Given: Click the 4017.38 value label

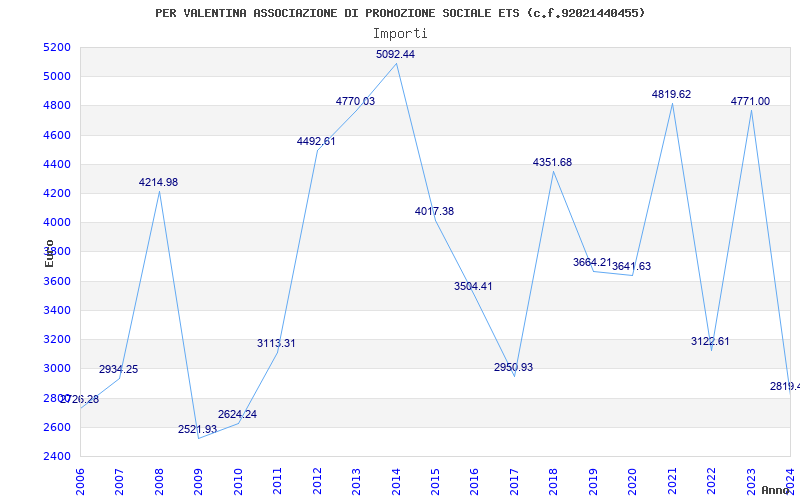Looking at the screenshot, I should click(434, 211).
